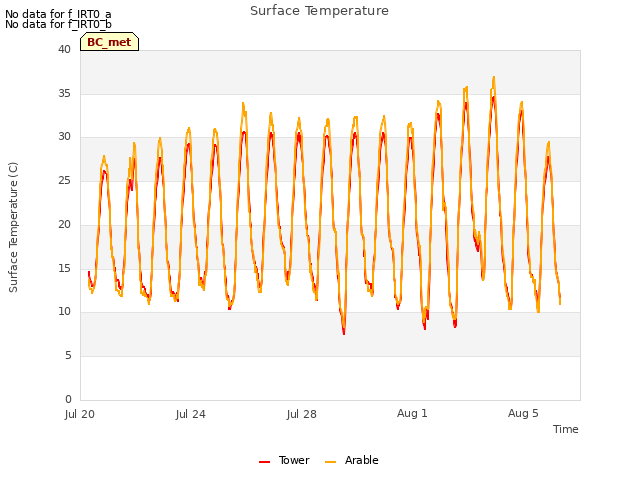
Task: Select the BC_met label tag
Action: (109, 42)
